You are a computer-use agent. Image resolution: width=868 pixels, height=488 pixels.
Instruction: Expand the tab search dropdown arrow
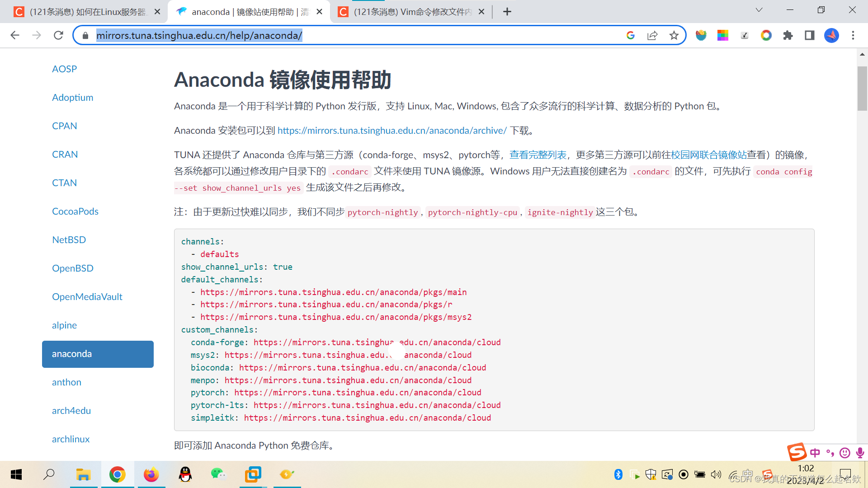pyautogui.click(x=759, y=10)
